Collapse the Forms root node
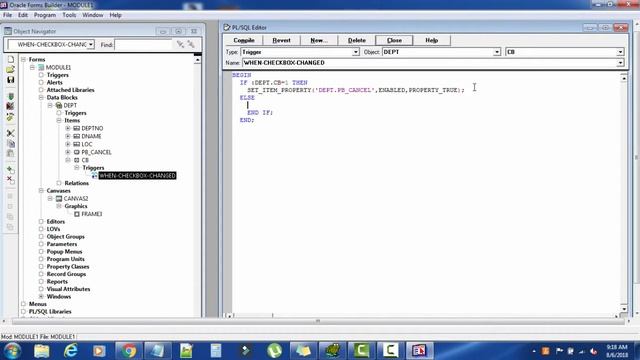 click(23, 60)
